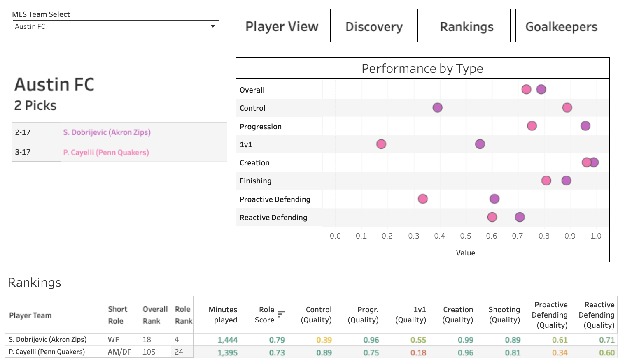Click the pink Proactive Defending marker

423,199
